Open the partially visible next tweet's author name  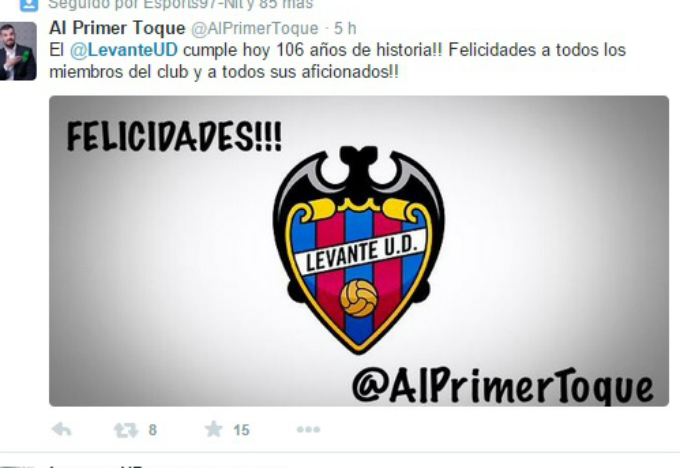[x=95, y=466]
